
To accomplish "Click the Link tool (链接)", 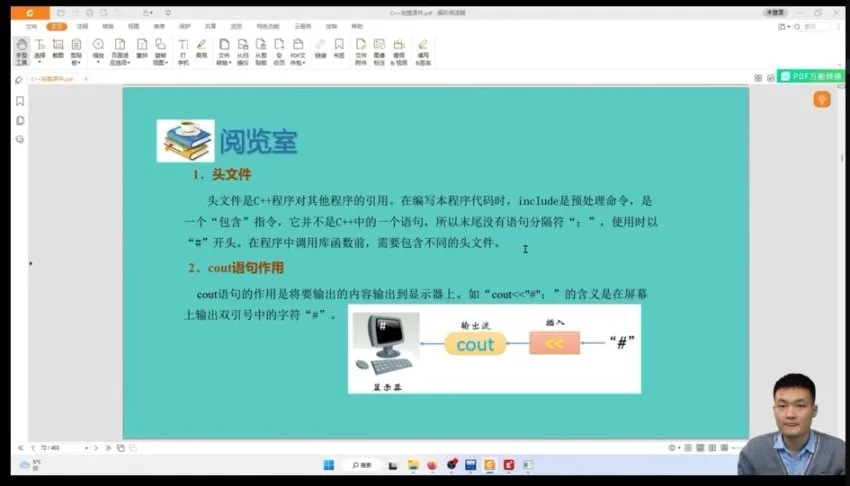I will pos(320,48).
